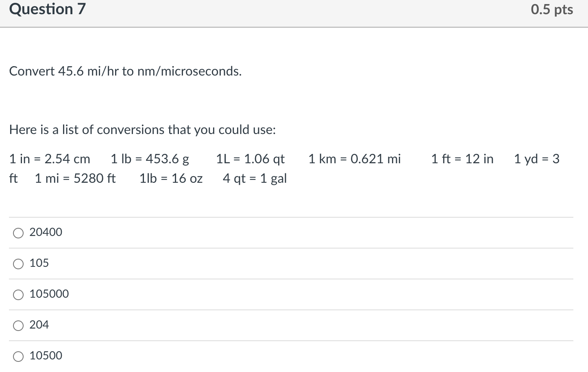Click the 1 lb = 453.6 g conversion

[150, 159]
